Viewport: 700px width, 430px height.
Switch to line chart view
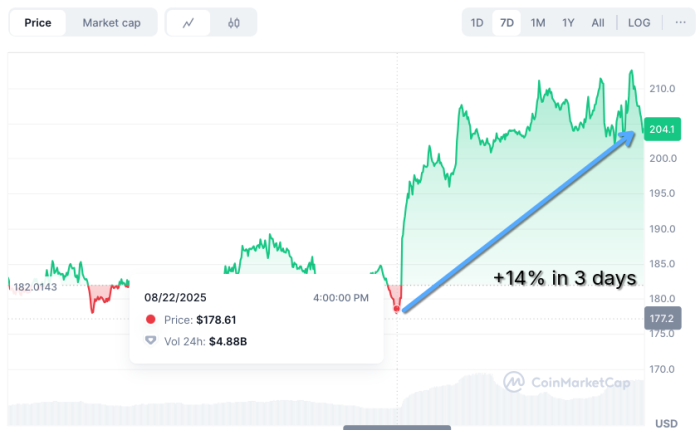click(188, 22)
